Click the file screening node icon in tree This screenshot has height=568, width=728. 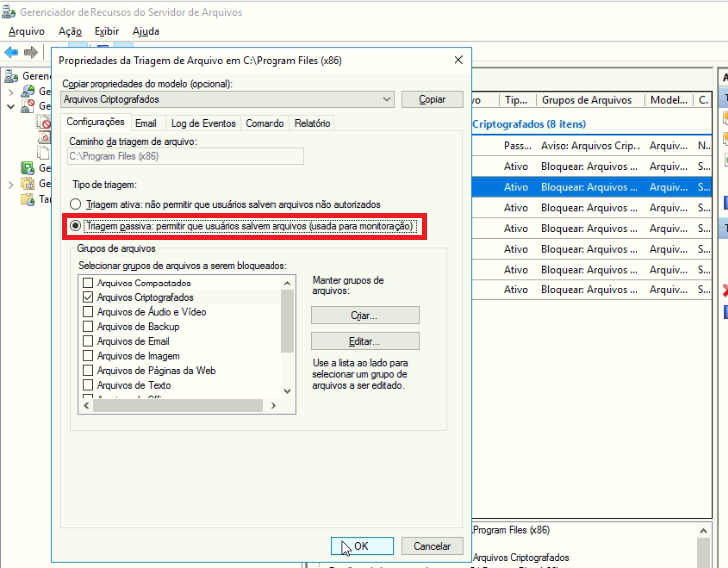[29, 106]
